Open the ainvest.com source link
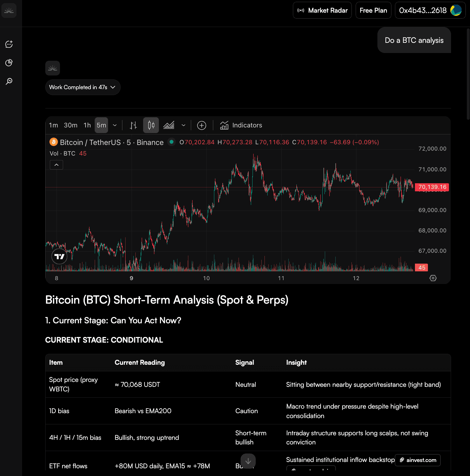The width and height of the screenshot is (470, 476). (418, 460)
